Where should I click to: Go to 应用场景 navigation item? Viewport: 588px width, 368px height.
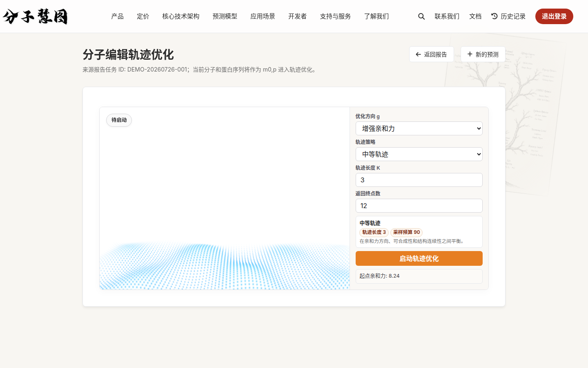[263, 16]
